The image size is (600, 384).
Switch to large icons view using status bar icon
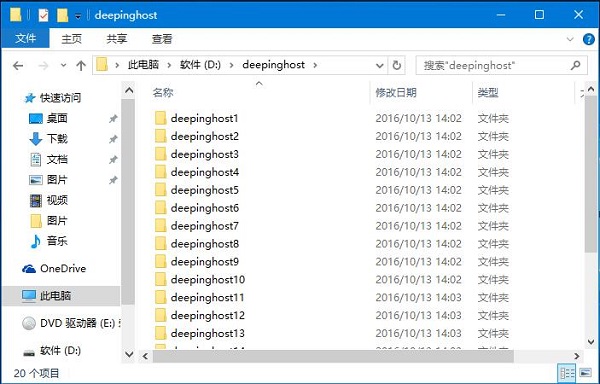(585, 373)
